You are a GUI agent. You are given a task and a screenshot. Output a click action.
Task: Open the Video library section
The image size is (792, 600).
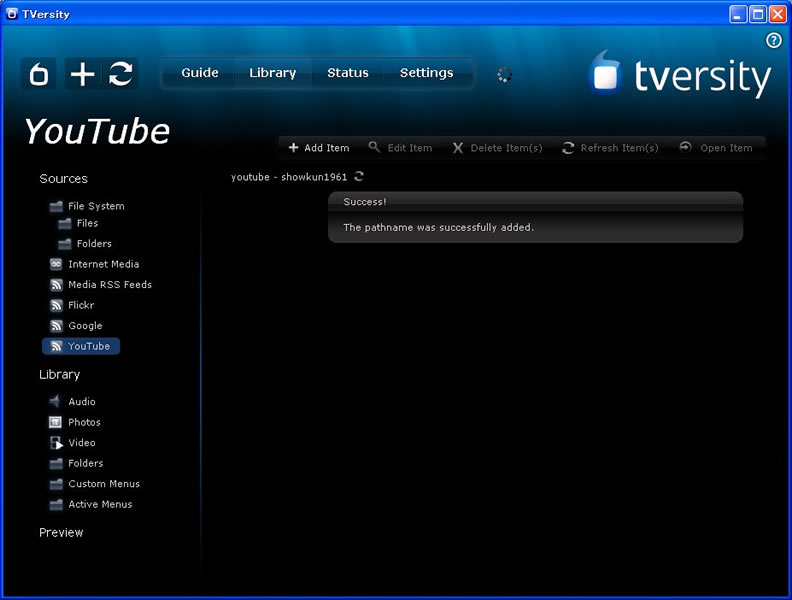pos(82,443)
